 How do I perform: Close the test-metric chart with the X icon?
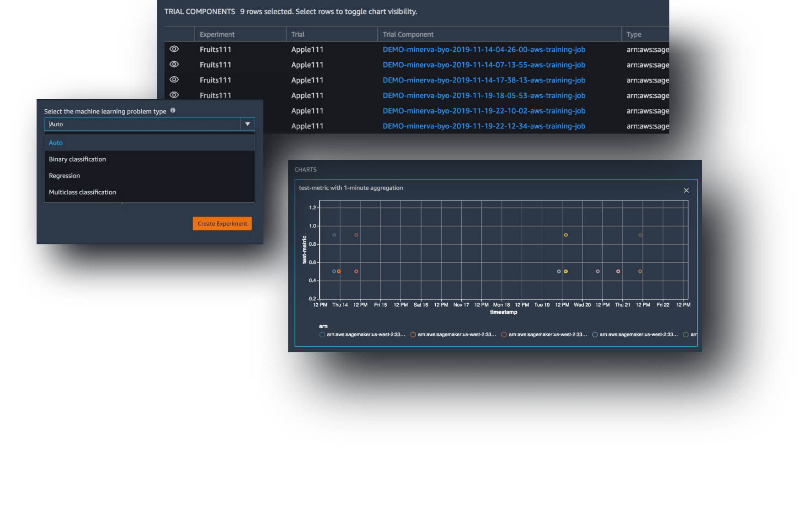click(x=686, y=190)
